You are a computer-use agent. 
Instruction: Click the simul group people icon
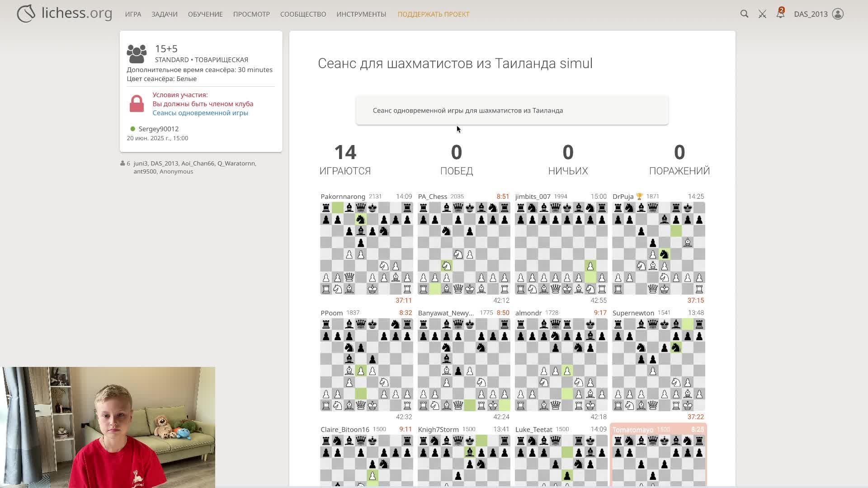(137, 54)
